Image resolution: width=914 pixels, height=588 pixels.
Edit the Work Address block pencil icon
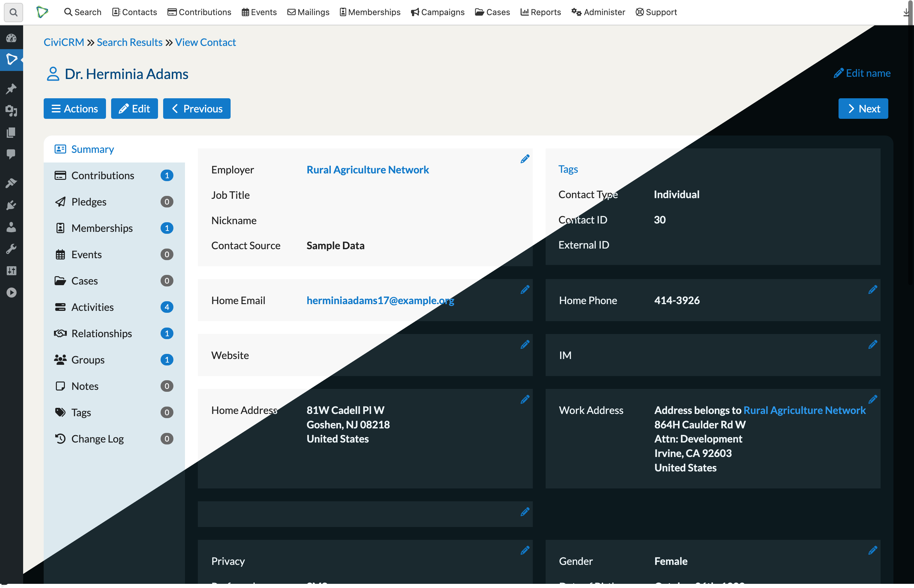[873, 399]
